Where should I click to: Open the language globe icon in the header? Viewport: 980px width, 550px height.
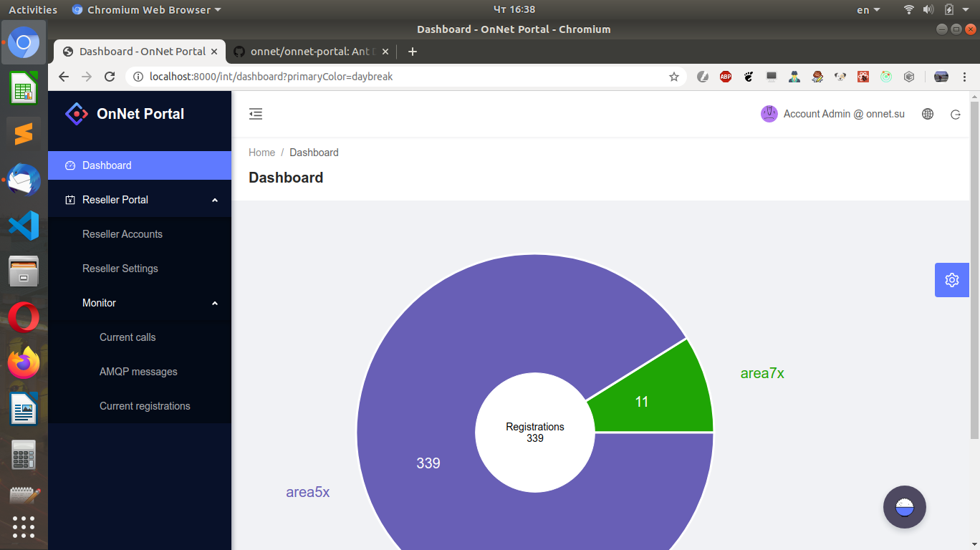click(x=928, y=114)
